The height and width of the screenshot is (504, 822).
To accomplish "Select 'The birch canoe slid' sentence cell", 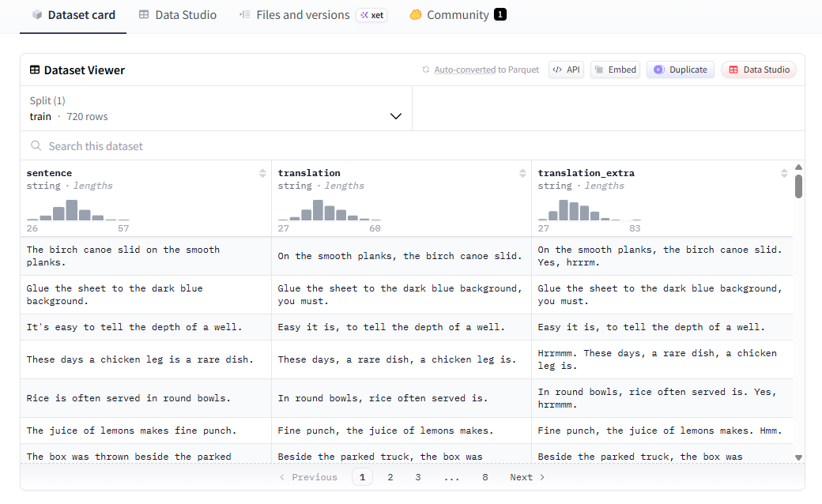I will click(x=145, y=256).
